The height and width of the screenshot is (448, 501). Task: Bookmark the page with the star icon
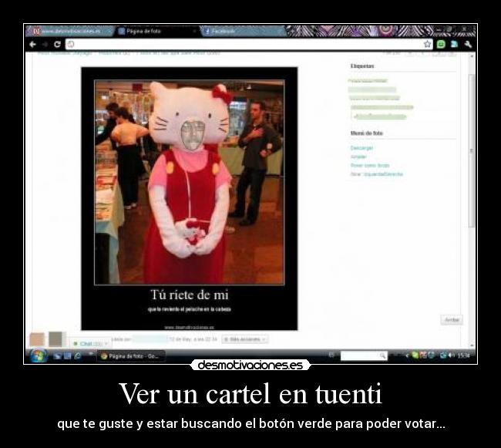tap(427, 44)
